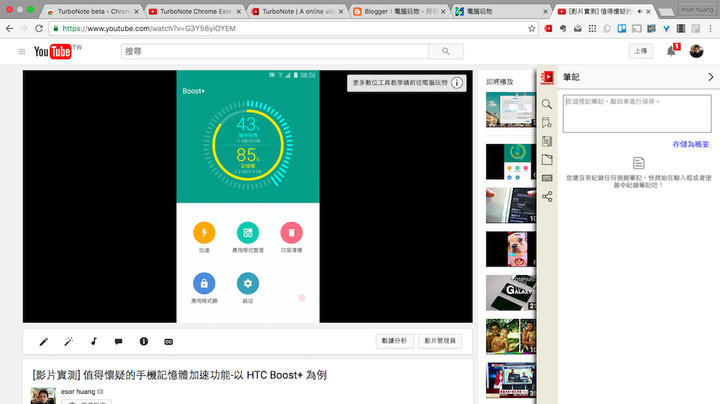Switch to the 電腦玩物 tab
This screenshot has width=720, height=404.
pyautogui.click(x=501, y=11)
